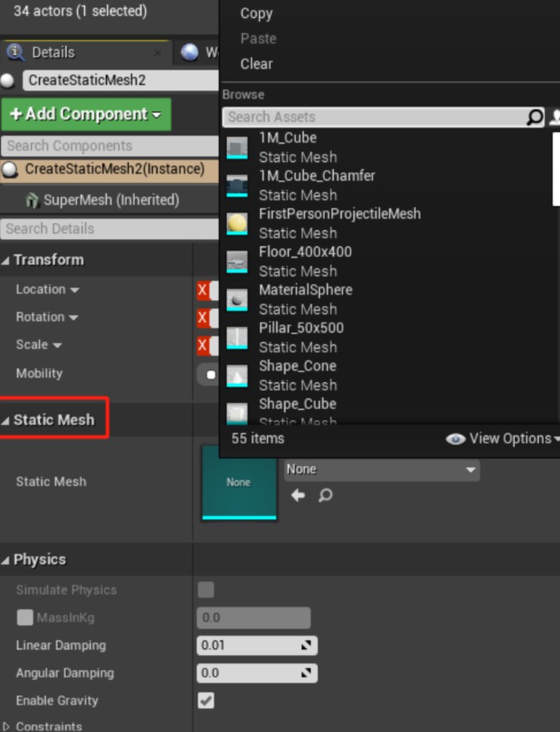The height and width of the screenshot is (732, 560).
Task: Click the actor sphere icon beside name field
Action: pos(7,80)
